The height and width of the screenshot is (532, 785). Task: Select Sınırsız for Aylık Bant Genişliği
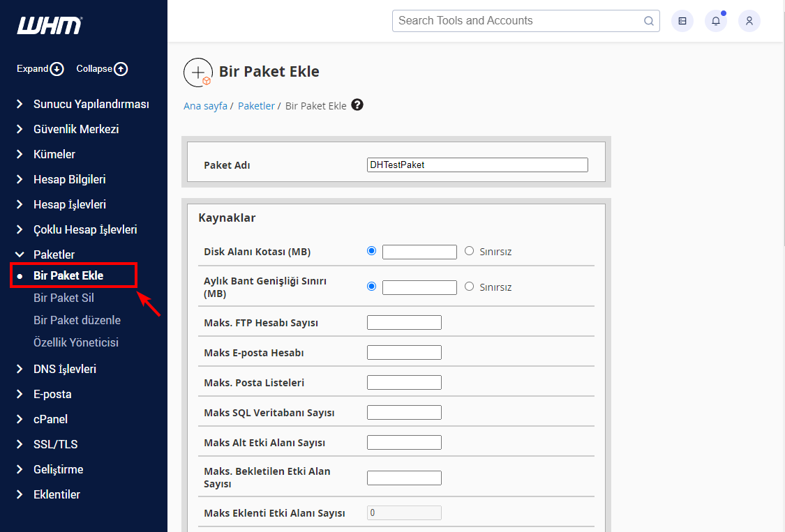469,287
